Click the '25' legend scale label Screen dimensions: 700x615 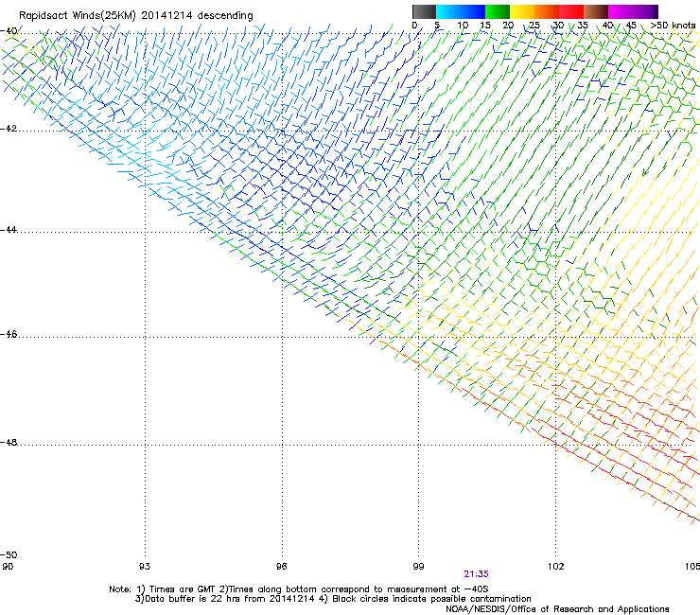coord(534,25)
